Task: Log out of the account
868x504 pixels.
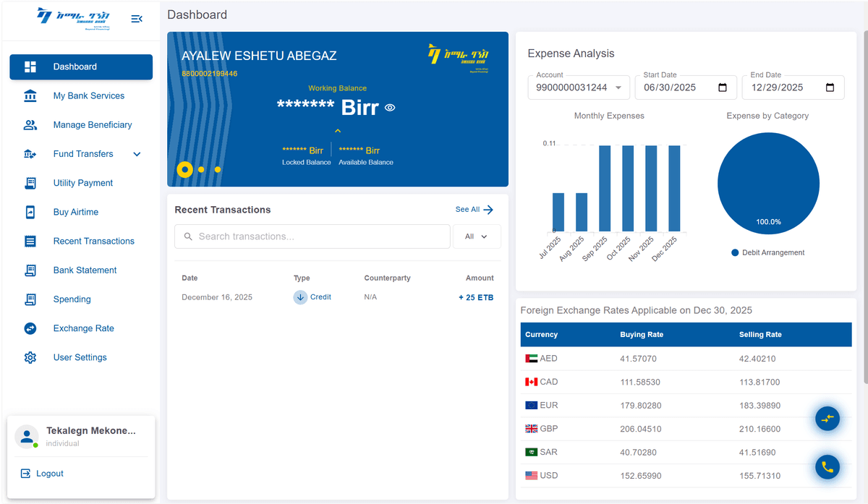Action: (x=41, y=473)
